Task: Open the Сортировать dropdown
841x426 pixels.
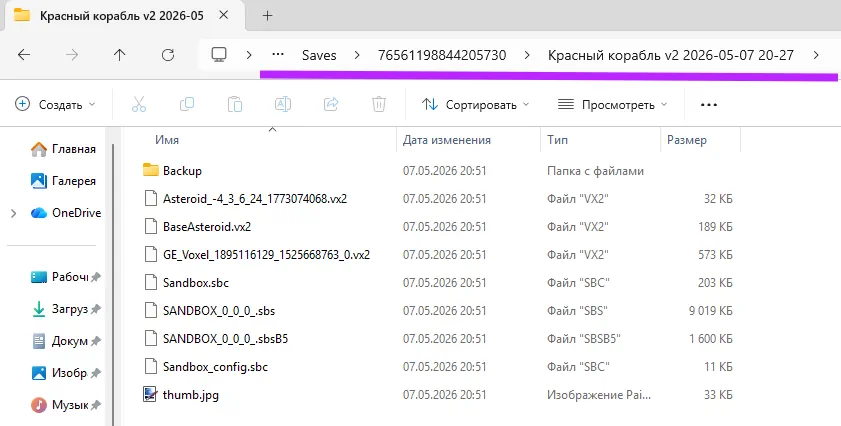Action: point(475,105)
